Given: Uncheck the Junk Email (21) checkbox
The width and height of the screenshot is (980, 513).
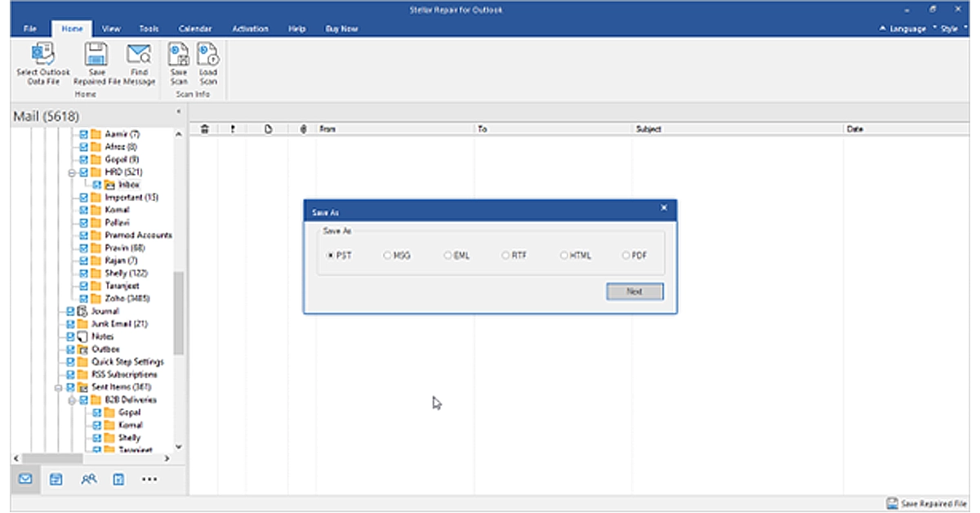Looking at the screenshot, I should tap(70, 324).
